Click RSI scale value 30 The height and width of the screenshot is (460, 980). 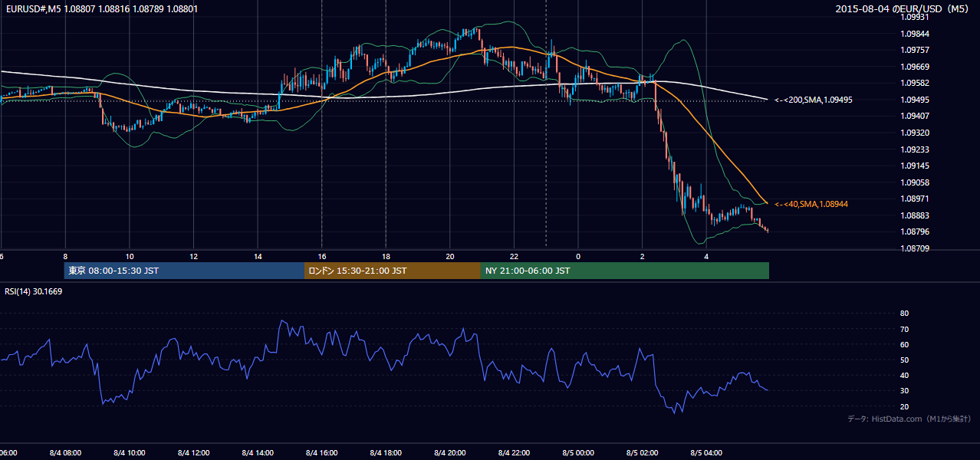(x=904, y=391)
